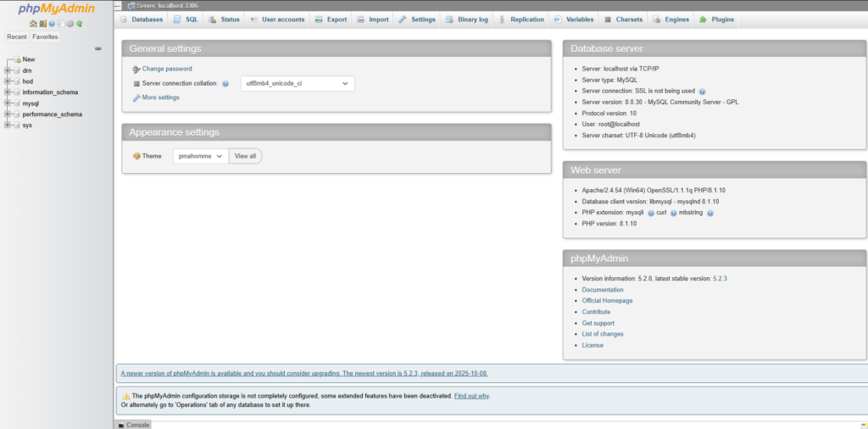This screenshot has height=429, width=868.
Task: Switch to the Status tab
Action: click(224, 19)
